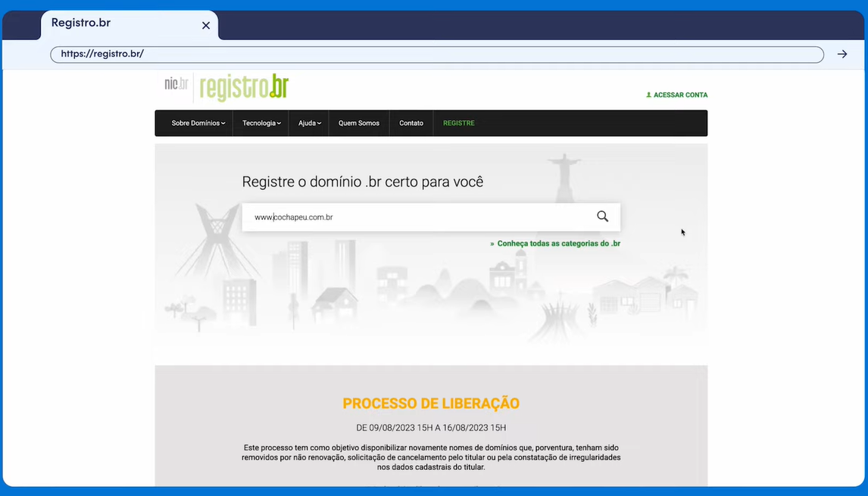Click the heading Registre o domínio .br certo
This screenshot has height=496, width=868.
click(363, 182)
